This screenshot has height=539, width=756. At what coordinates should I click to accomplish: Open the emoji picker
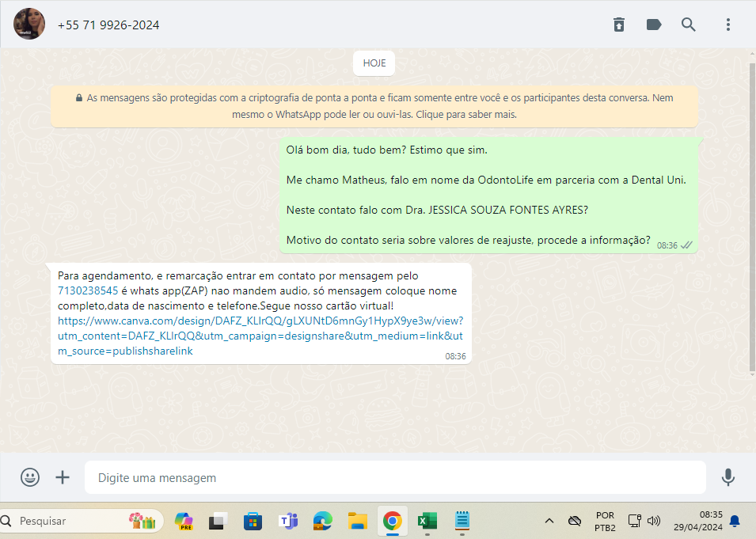(30, 477)
